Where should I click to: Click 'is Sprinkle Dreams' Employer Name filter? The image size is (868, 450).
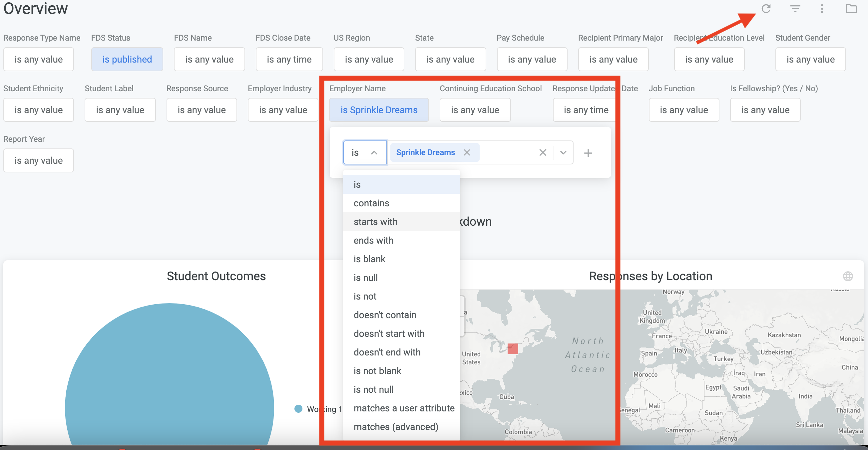[x=379, y=110]
